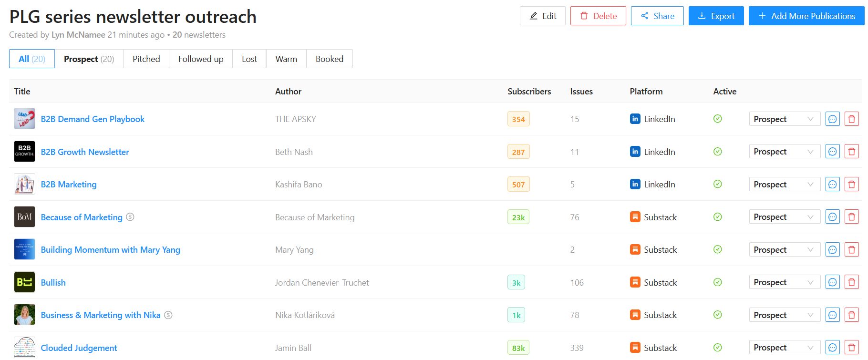
Task: Open comment icon for Because of Marketing
Action: point(833,217)
